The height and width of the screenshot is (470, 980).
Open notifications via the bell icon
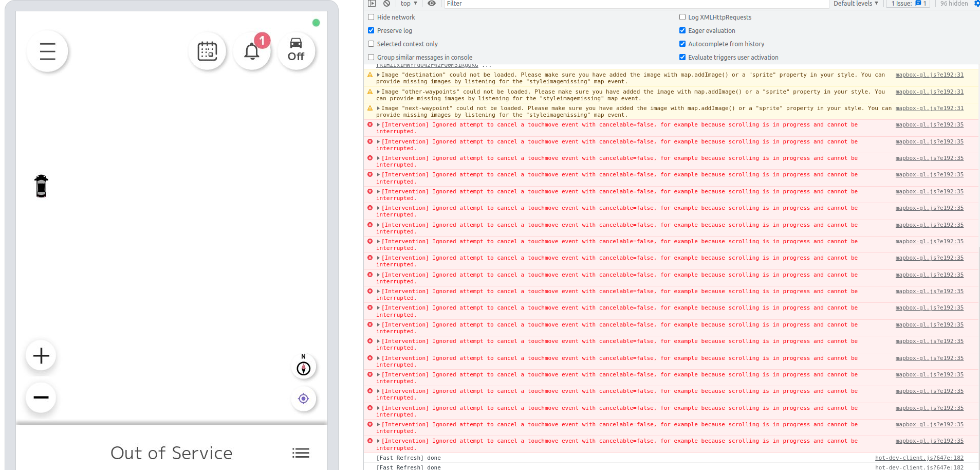[x=252, y=51]
